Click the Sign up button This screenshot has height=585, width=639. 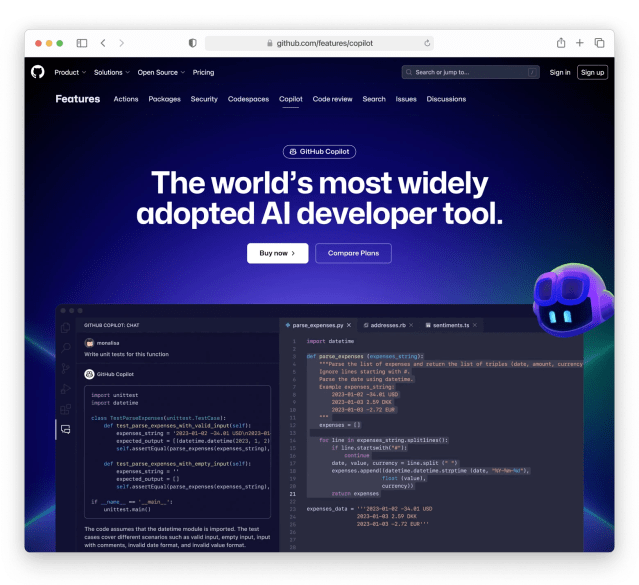click(x=593, y=73)
